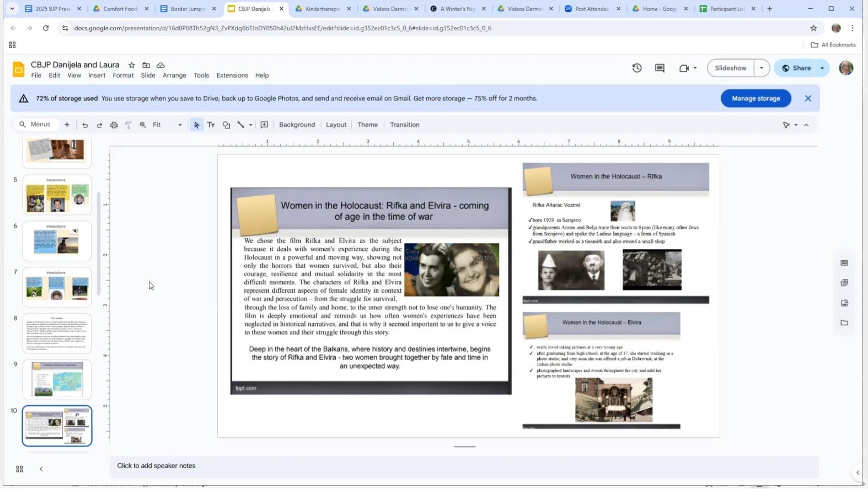
Task: Open version history clock icon
Action: pyautogui.click(x=637, y=68)
